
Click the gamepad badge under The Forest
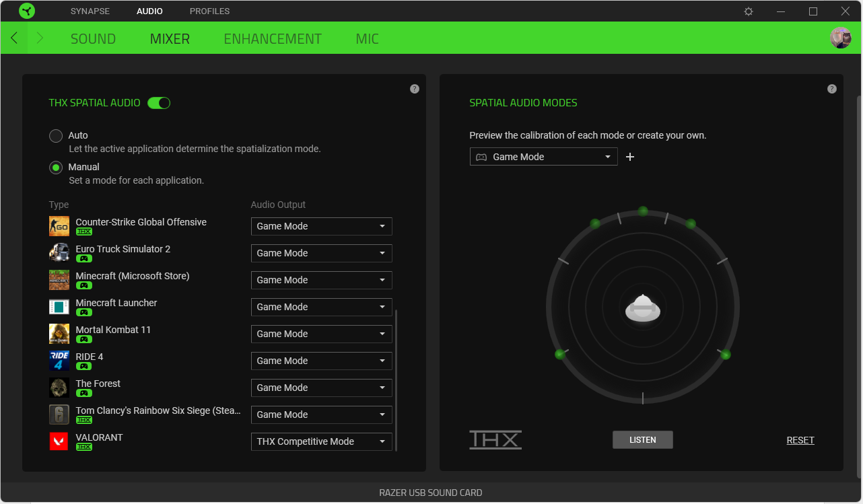(84, 393)
